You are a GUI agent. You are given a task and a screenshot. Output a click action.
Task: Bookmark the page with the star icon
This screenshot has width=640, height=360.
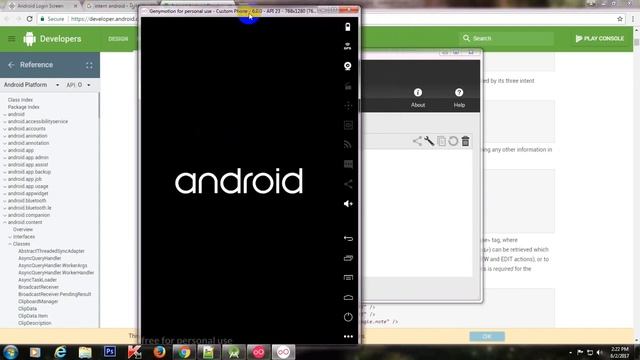tap(620, 19)
